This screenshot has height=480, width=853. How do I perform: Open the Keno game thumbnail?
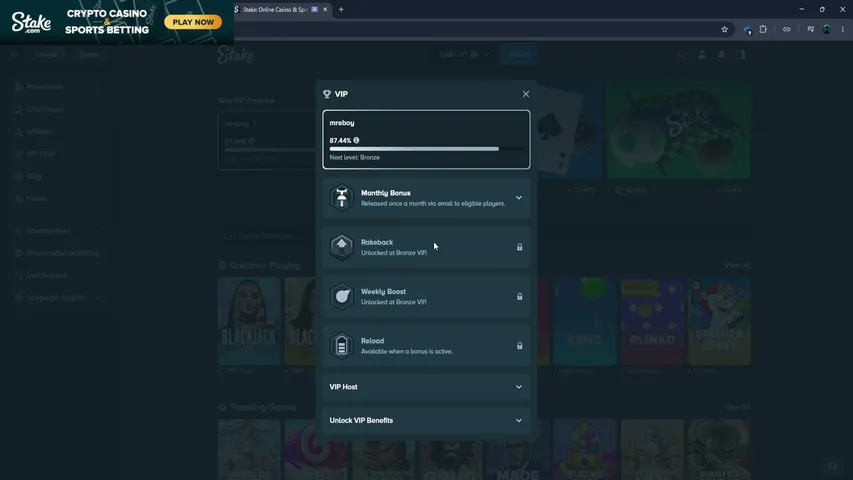(585, 321)
